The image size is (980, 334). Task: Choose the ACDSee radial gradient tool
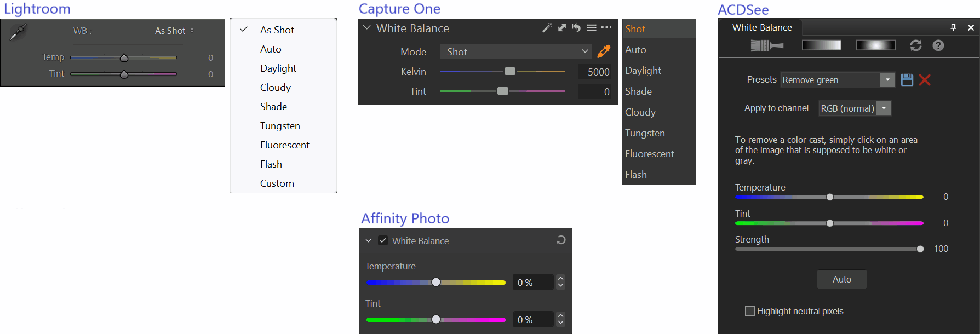click(875, 45)
